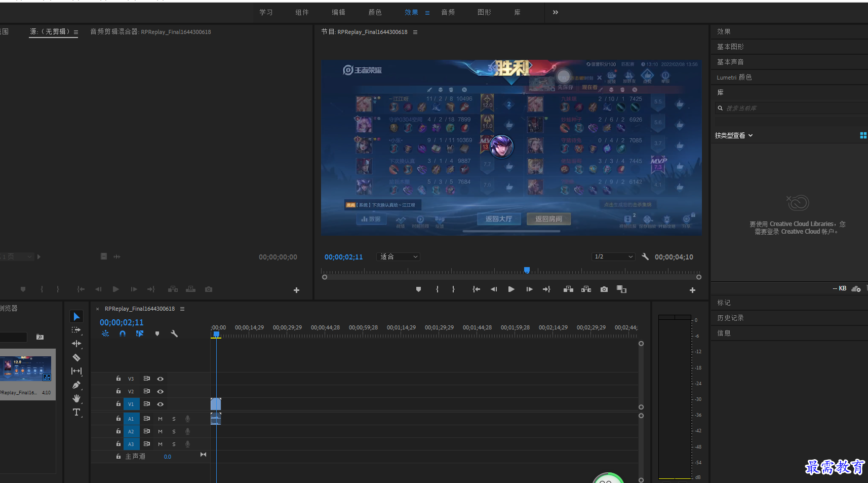The image size is (868, 483).
Task: Toggle V3 track output eye
Action: [160, 379]
